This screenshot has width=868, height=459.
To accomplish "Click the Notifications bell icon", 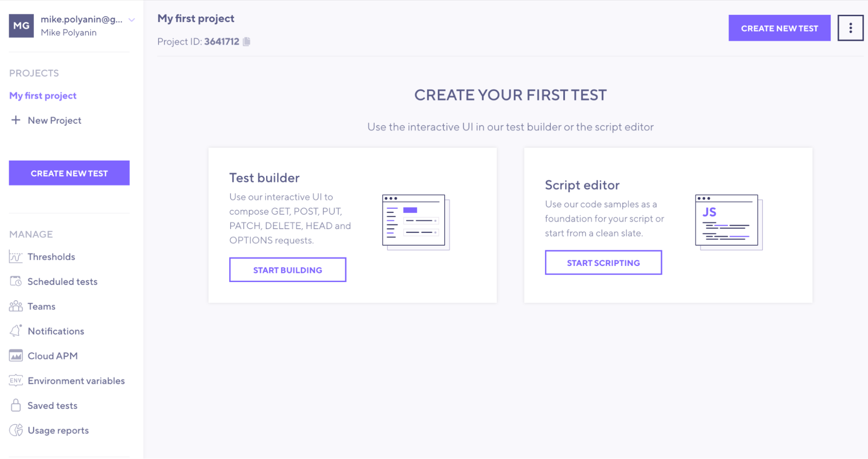I will 16,331.
